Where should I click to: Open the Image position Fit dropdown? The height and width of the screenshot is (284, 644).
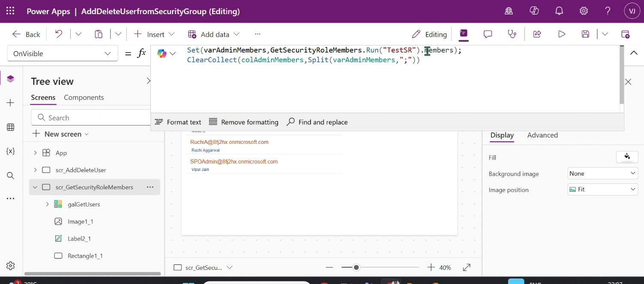coord(602,189)
